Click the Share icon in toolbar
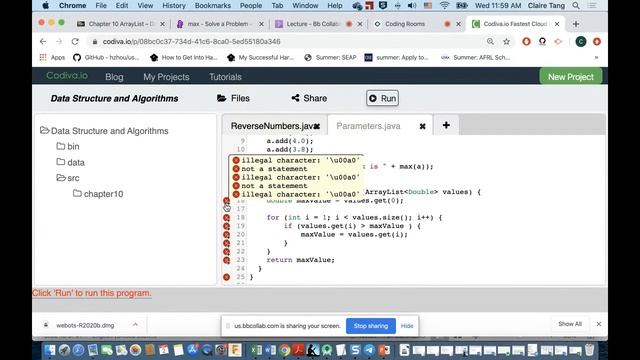This screenshot has height=360, width=640. pos(296,98)
